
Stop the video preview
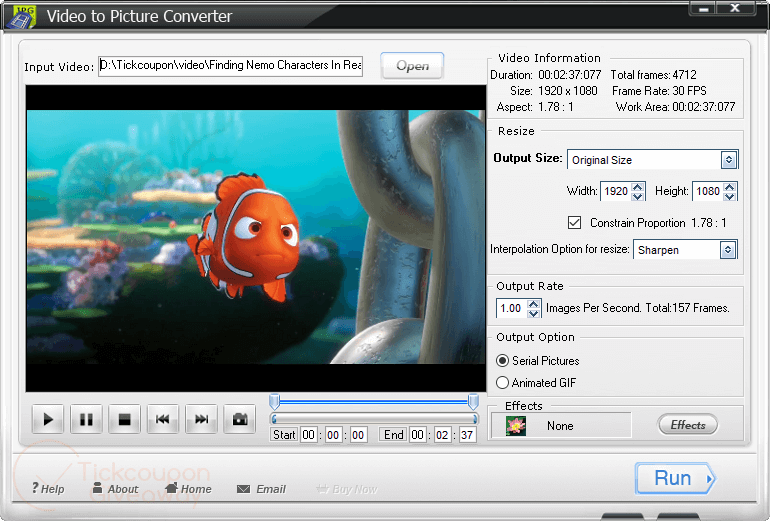pos(124,419)
